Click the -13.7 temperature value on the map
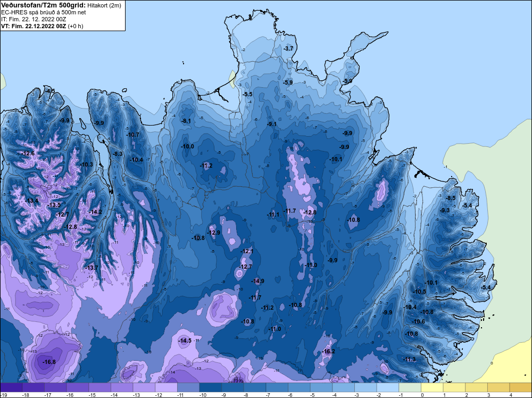 point(92,268)
